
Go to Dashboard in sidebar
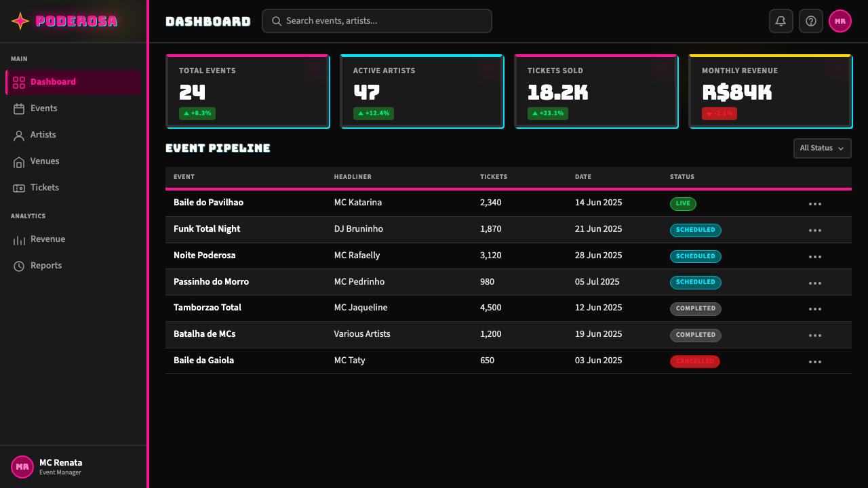(73, 82)
